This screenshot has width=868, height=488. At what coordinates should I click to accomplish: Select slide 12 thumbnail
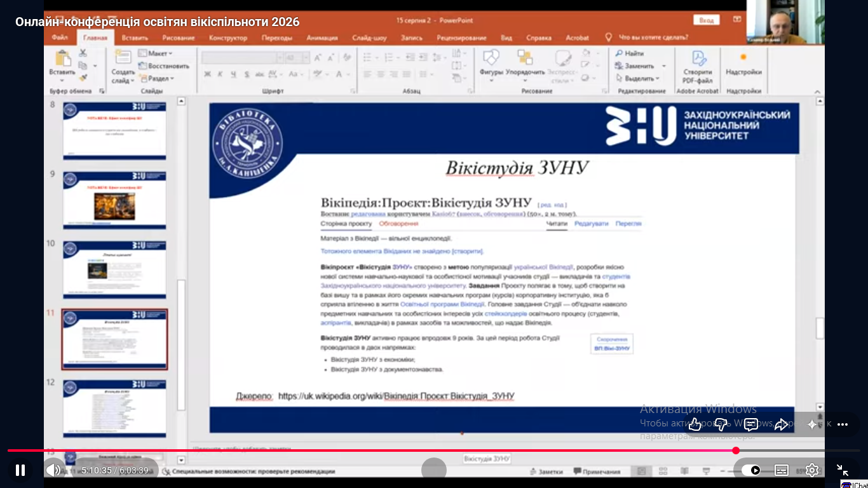click(x=114, y=409)
